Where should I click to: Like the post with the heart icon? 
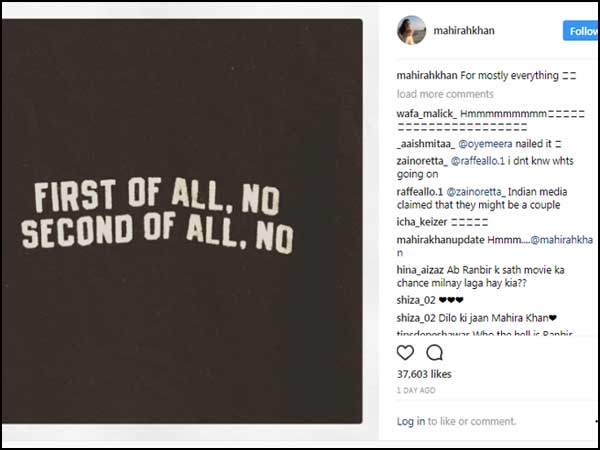coord(405,352)
